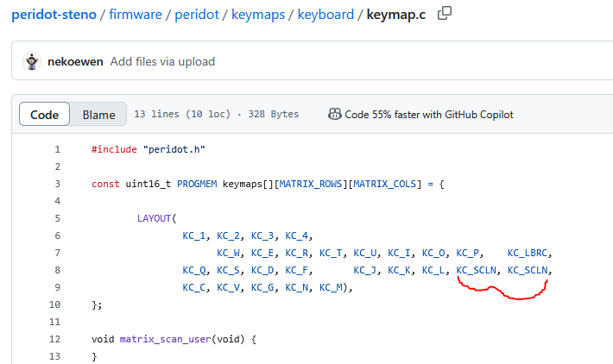The image size is (613, 364).
Task: Click line number 12
Action: tap(57, 339)
